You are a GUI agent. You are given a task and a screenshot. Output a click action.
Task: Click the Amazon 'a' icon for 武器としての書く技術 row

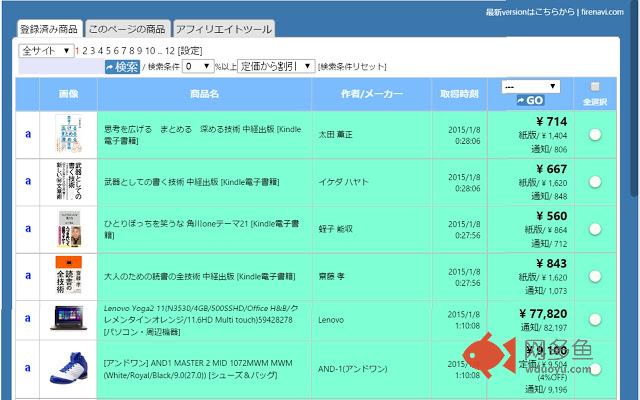(28, 181)
